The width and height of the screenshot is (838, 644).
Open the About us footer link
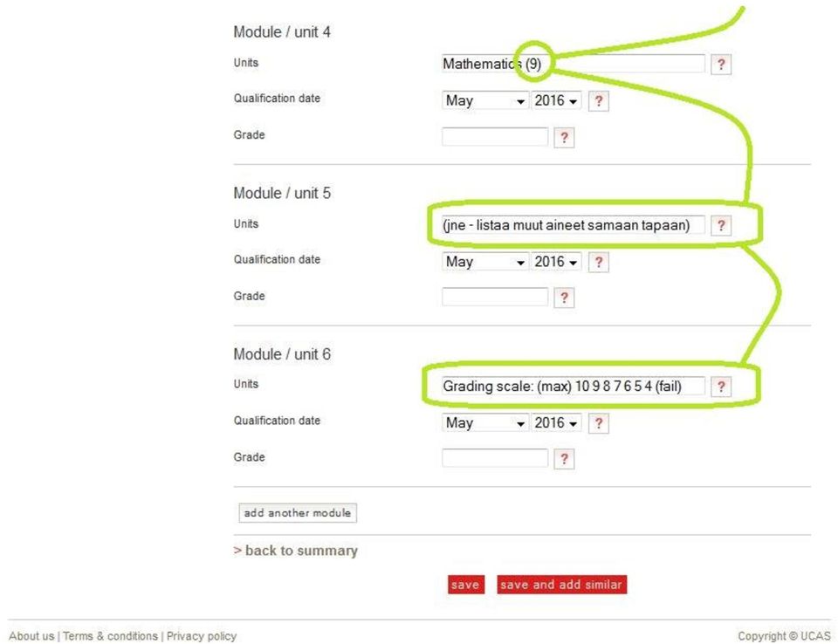31,636
